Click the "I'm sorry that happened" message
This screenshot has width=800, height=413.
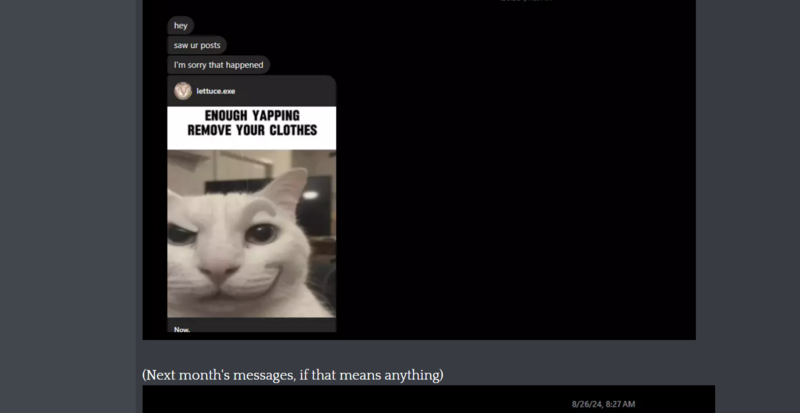(x=218, y=65)
